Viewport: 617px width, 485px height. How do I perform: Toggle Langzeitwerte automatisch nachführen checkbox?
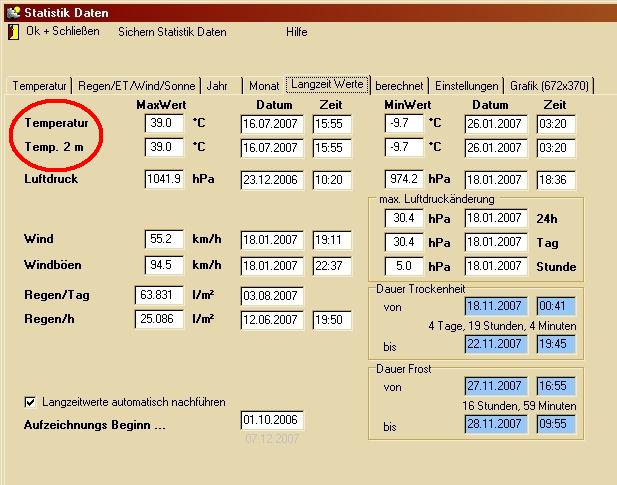click(x=30, y=402)
